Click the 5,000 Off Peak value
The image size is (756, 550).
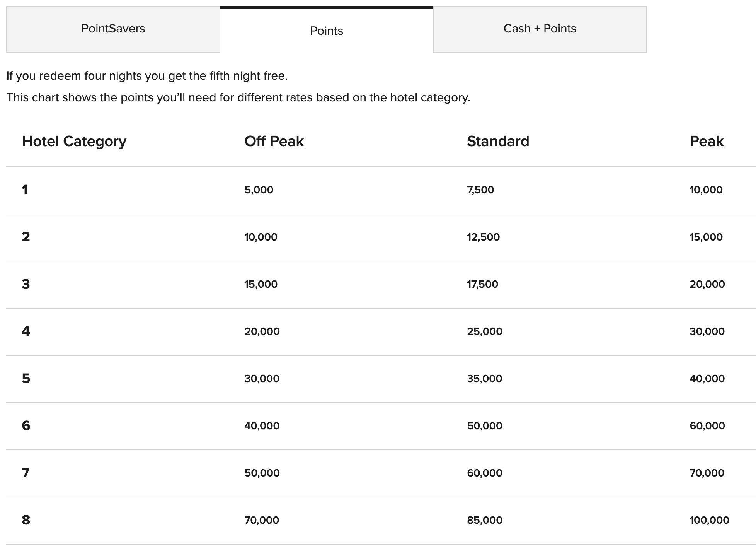coord(259,190)
